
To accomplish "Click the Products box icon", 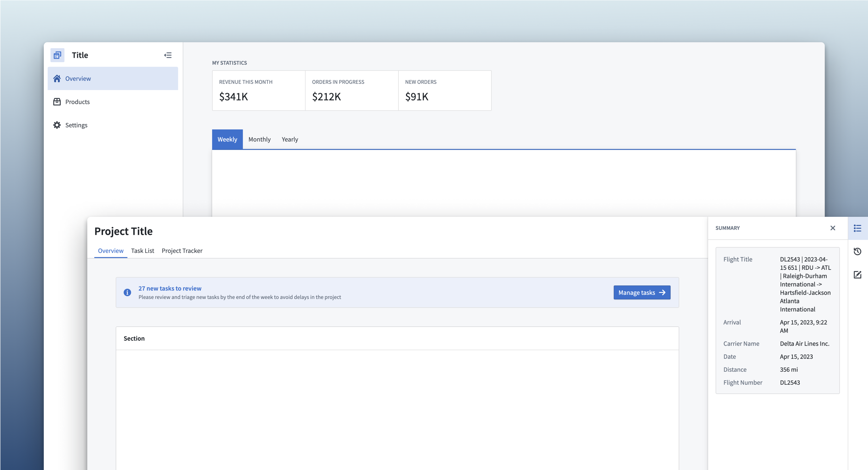I will pyautogui.click(x=57, y=102).
